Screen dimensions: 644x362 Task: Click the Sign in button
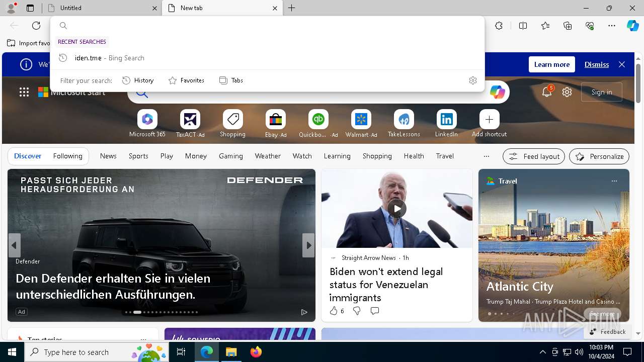pos(602,92)
